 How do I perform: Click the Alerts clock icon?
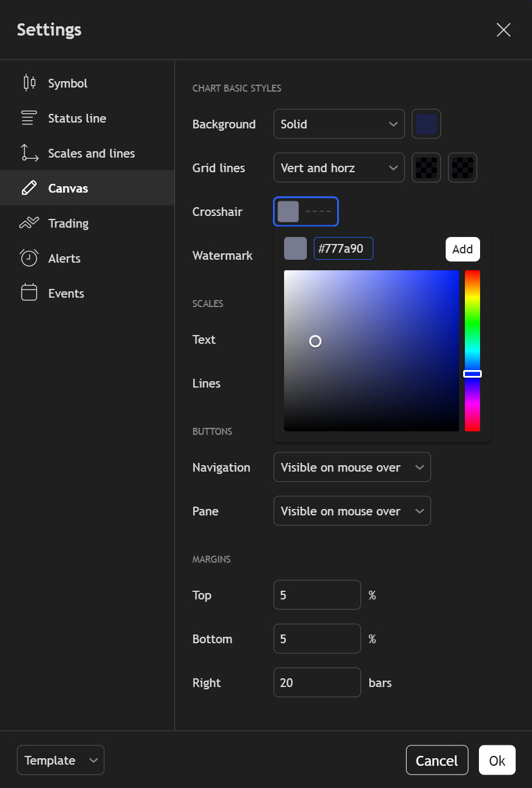point(29,258)
